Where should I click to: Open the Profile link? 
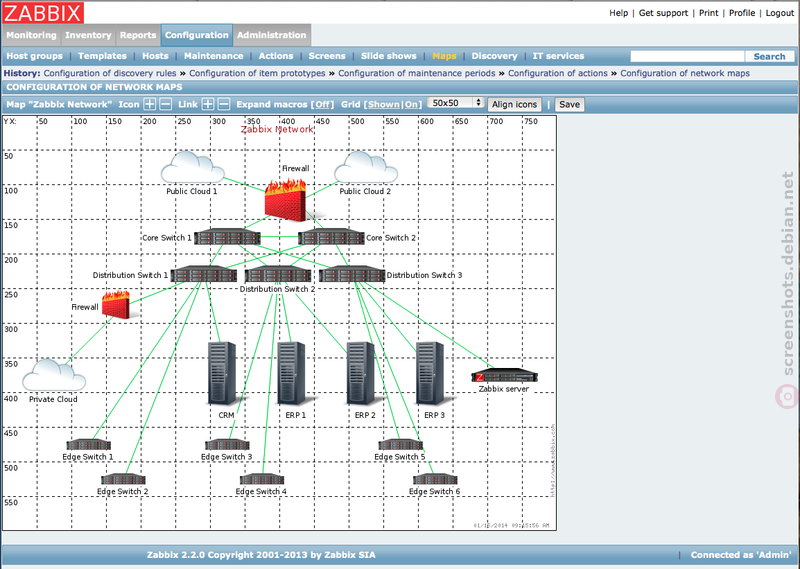[742, 13]
